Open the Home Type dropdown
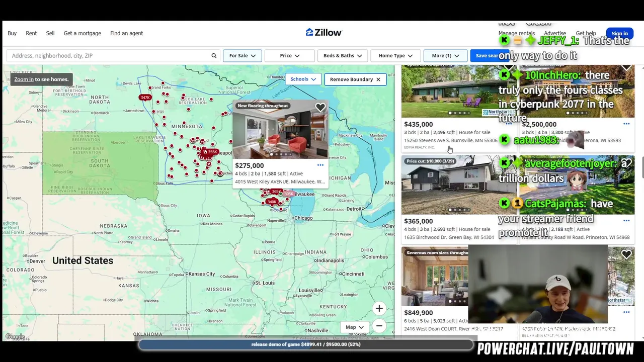This screenshot has width=644, height=362. (395, 56)
